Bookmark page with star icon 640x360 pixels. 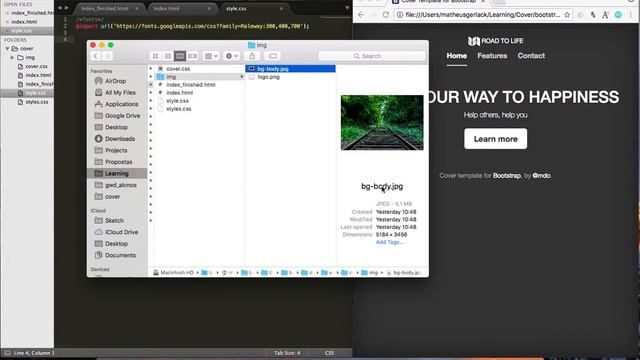coord(567,15)
